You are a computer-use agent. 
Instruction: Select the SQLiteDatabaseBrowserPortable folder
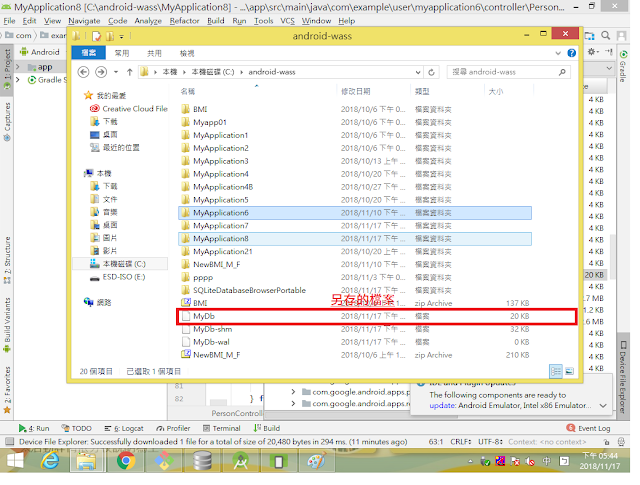355,290
